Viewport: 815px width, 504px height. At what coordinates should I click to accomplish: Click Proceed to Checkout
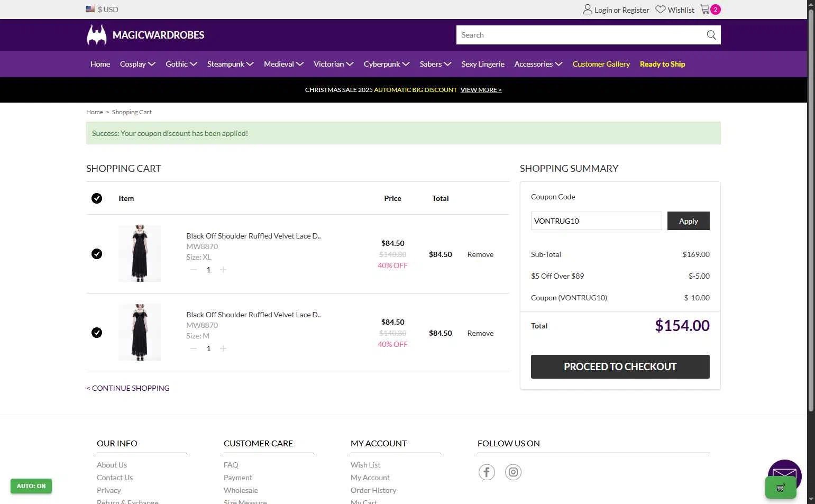tap(620, 366)
